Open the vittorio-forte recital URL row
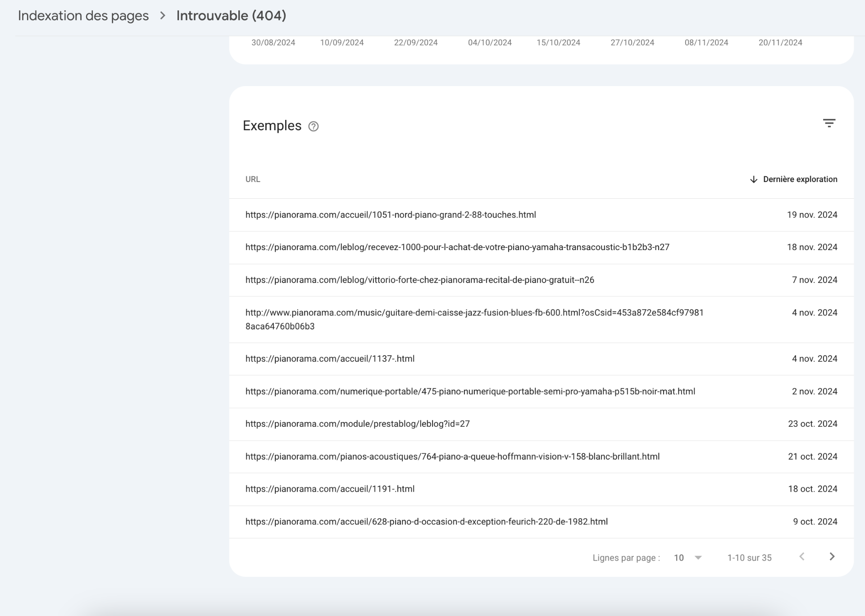This screenshot has width=865, height=616. (419, 280)
